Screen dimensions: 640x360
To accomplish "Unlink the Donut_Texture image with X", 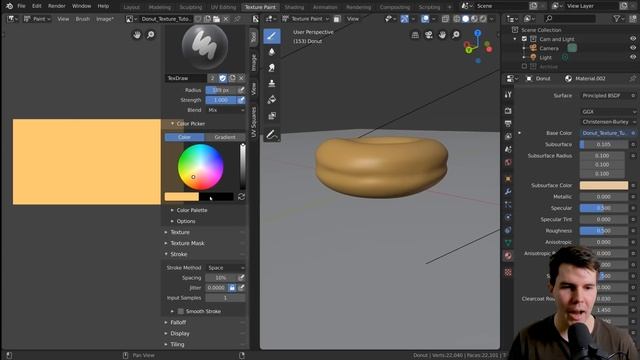I will [226, 19].
